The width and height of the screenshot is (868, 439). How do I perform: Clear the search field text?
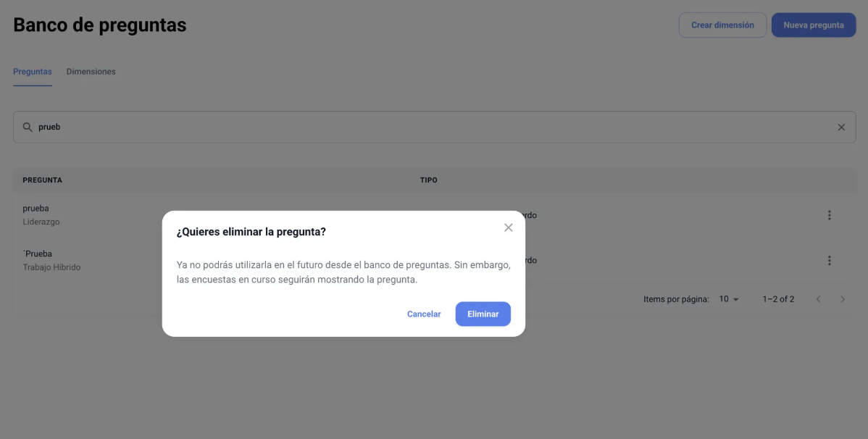click(x=841, y=127)
